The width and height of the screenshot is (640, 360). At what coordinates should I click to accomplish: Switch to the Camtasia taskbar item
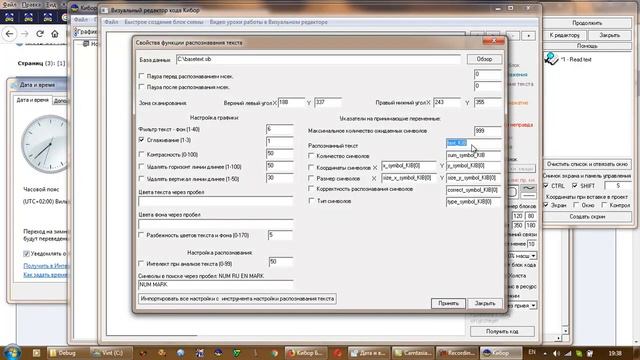(x=412, y=353)
